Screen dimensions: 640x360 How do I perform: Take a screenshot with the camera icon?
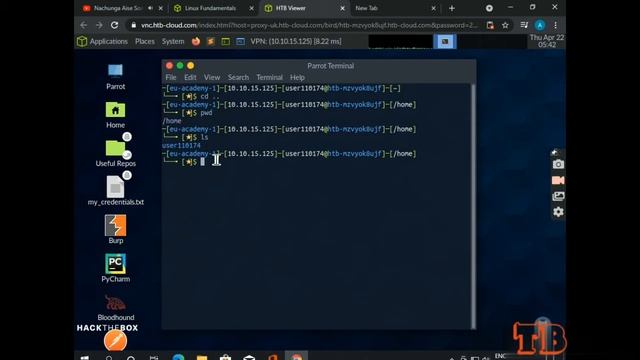coord(558,164)
